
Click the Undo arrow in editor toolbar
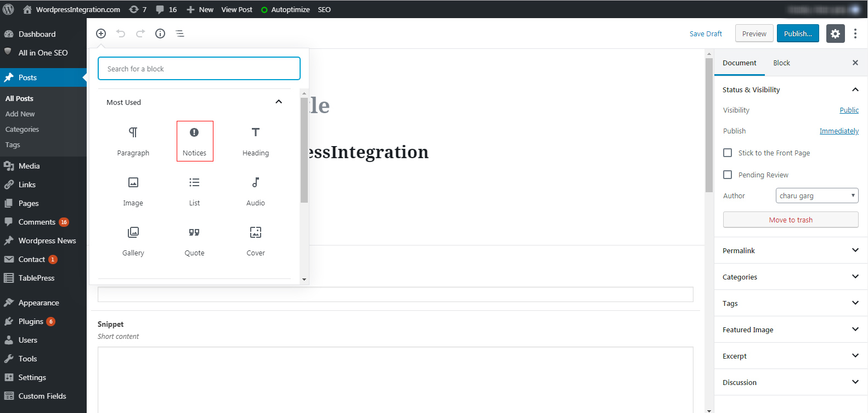[x=121, y=34]
